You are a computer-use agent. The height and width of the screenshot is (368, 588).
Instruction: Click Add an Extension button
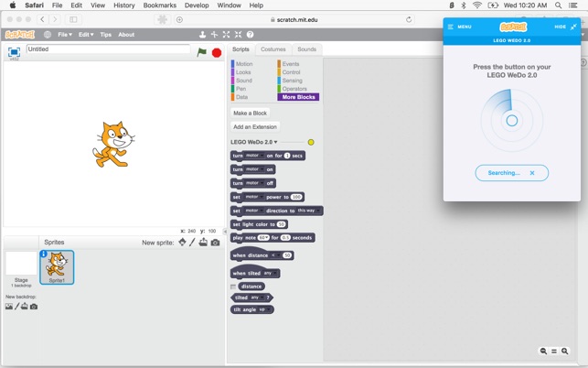[x=255, y=127]
